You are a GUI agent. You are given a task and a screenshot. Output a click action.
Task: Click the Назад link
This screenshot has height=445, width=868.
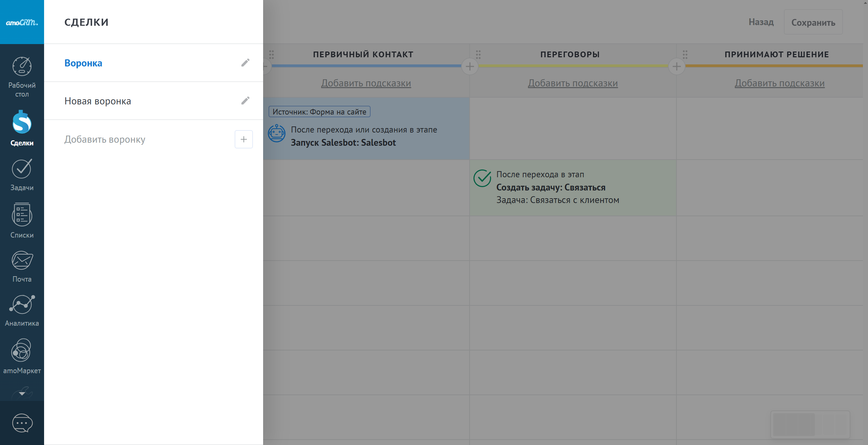point(761,22)
